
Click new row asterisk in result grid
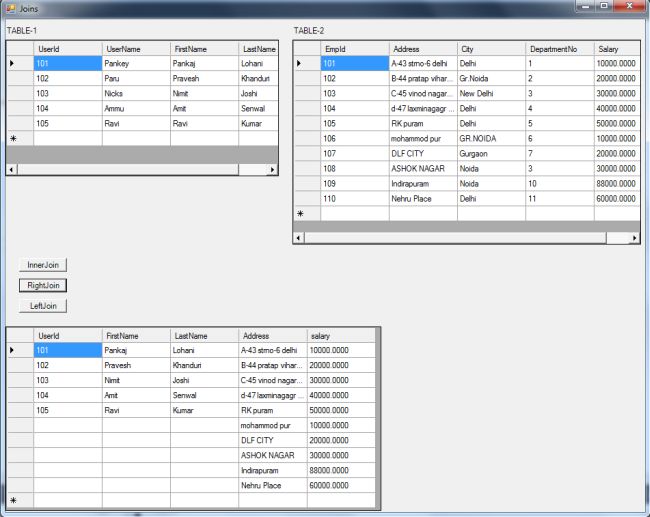click(13, 500)
